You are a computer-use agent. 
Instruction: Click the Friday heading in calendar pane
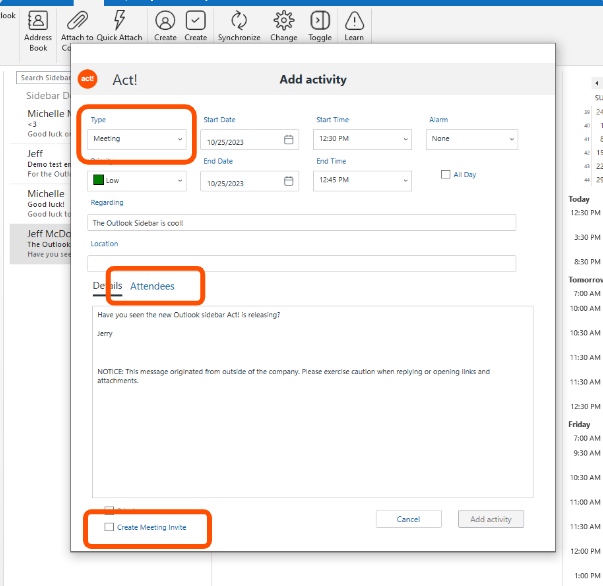[x=579, y=424]
